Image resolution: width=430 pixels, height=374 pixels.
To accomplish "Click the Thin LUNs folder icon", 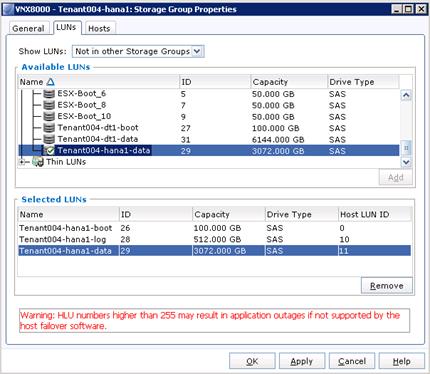I will click(x=38, y=162).
